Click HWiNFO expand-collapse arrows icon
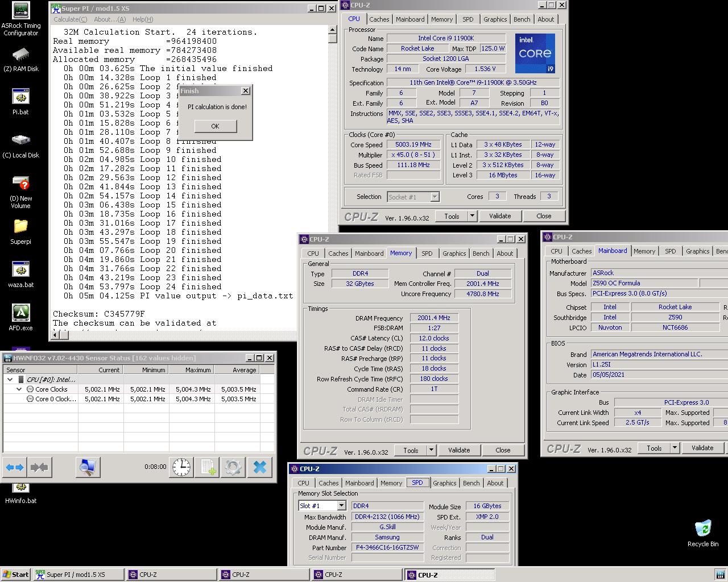The width and height of the screenshot is (728, 582). point(15,467)
